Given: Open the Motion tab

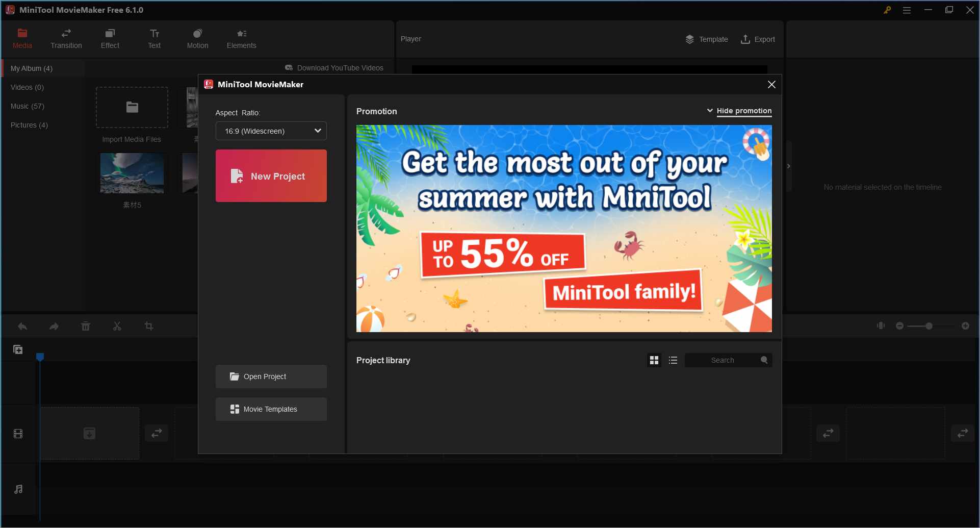Looking at the screenshot, I should (x=198, y=39).
